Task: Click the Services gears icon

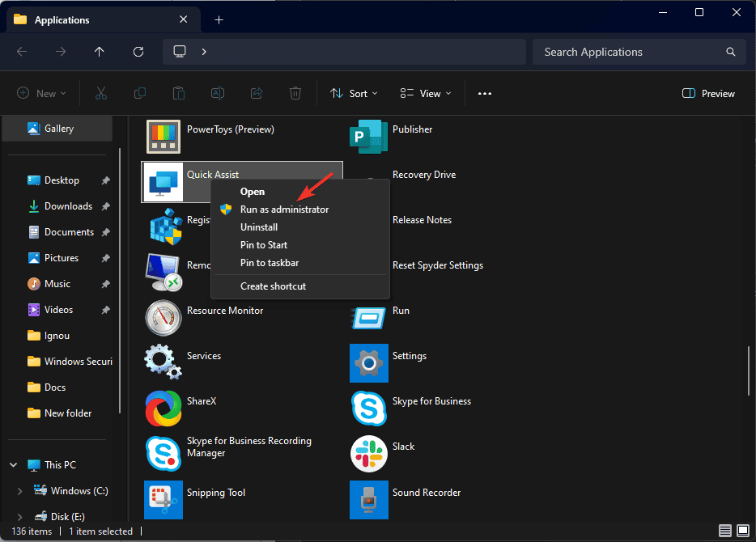Action: (x=163, y=362)
